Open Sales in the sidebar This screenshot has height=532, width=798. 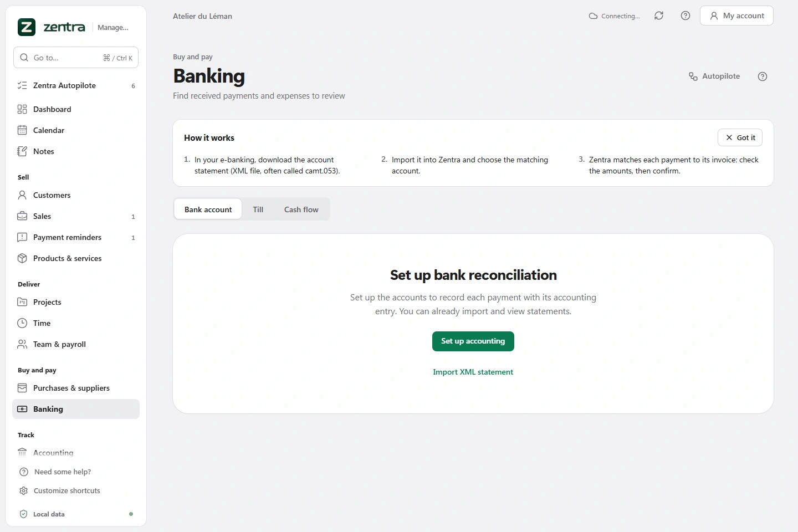pyautogui.click(x=76, y=216)
